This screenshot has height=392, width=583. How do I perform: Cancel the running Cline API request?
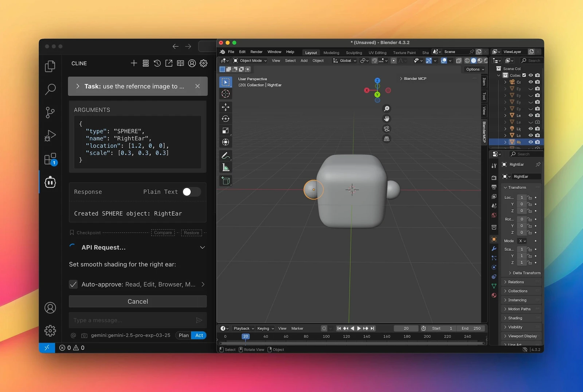(x=138, y=301)
